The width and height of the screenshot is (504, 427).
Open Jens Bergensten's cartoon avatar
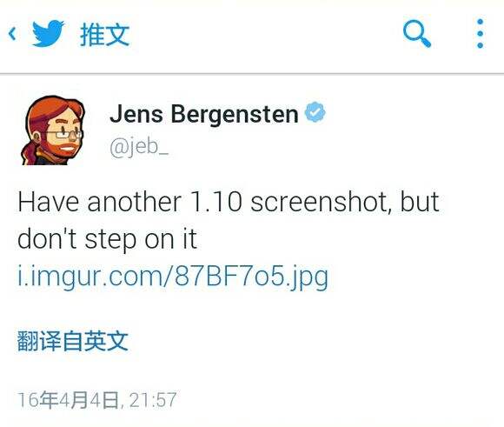53,130
